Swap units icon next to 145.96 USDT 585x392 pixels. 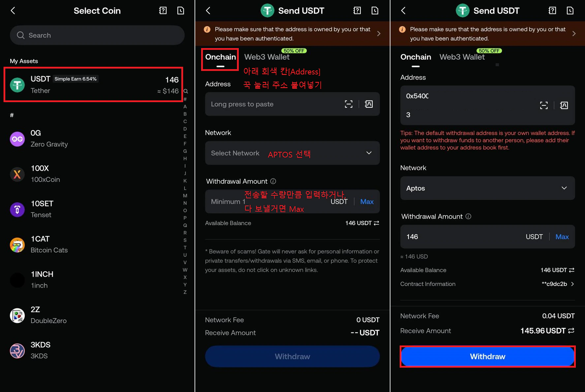tap(571, 330)
